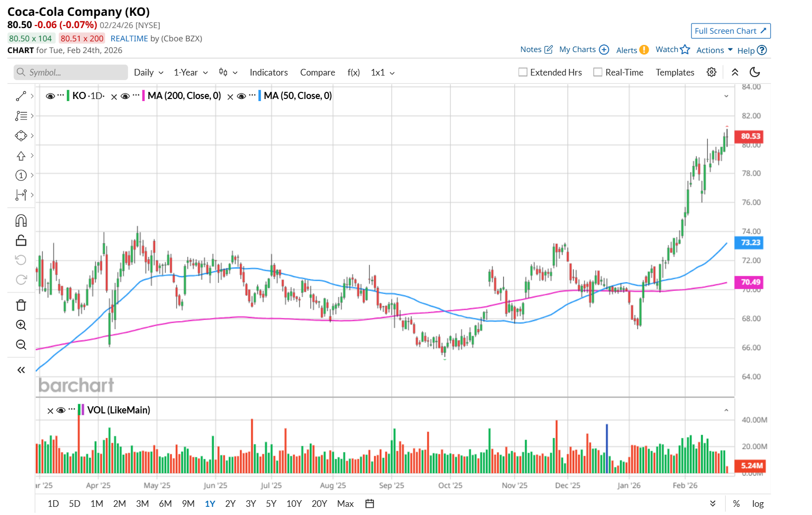Collapse the header with double up chevron
Screen dimensions: 812x515
click(735, 72)
